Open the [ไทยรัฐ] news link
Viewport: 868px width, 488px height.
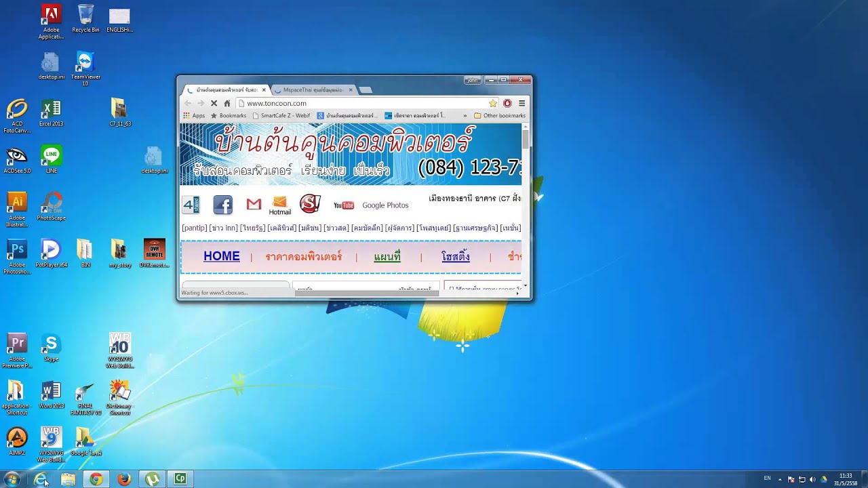(x=252, y=228)
